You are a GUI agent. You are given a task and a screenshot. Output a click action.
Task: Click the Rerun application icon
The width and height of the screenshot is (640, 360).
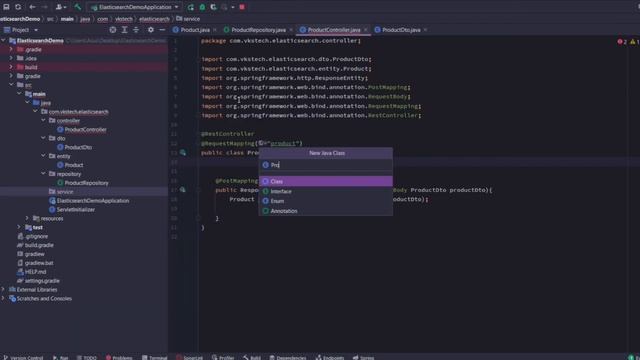pyautogui.click(x=191, y=7)
